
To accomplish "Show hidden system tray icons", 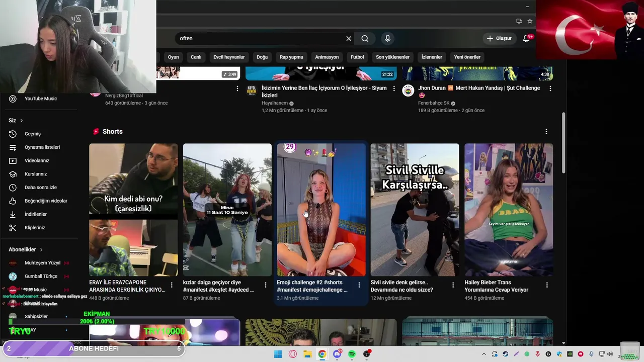I will (x=484, y=354).
